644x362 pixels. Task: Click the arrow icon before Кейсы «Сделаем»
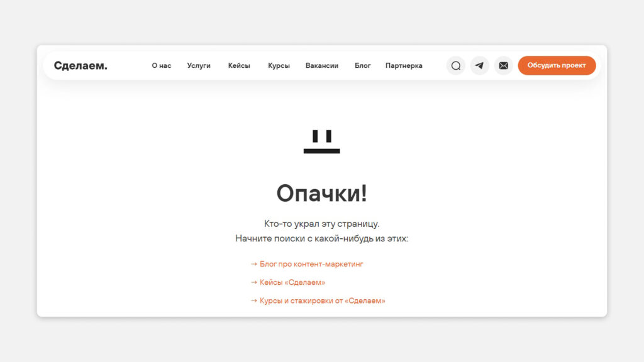pos(254,283)
